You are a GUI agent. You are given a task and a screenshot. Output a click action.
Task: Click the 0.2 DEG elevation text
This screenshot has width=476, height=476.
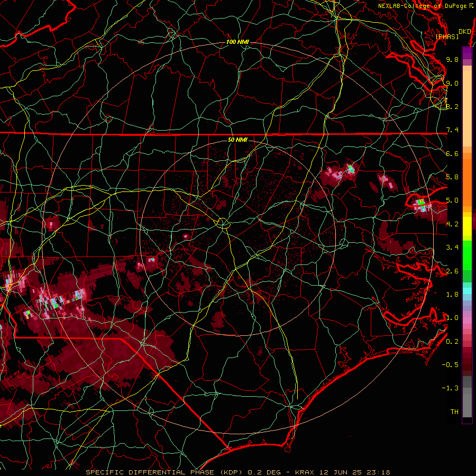[264, 472]
